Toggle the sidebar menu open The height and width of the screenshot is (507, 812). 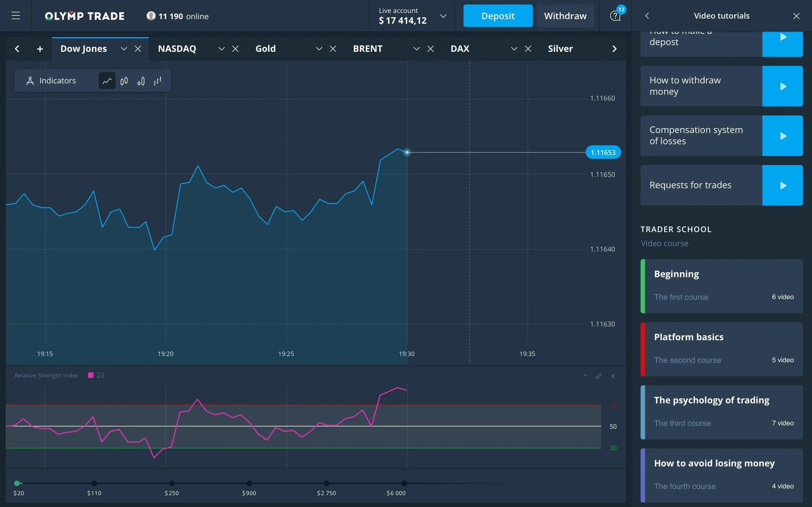(16, 16)
